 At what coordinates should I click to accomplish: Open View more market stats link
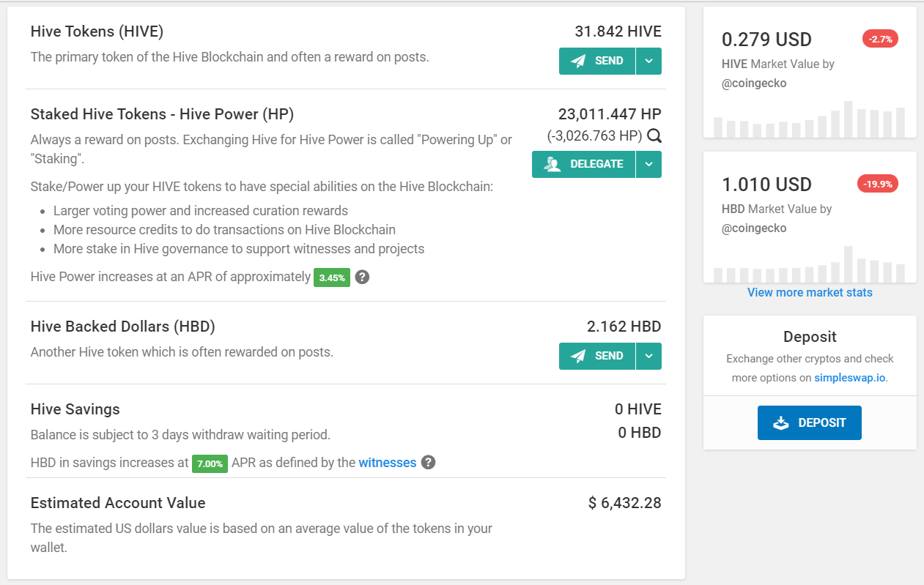pyautogui.click(x=810, y=293)
